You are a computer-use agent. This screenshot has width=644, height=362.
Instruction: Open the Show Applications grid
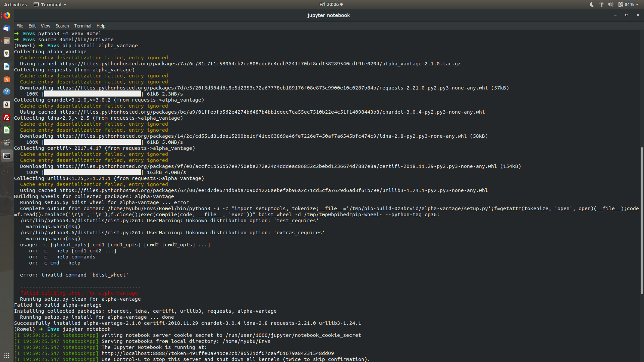6,355
